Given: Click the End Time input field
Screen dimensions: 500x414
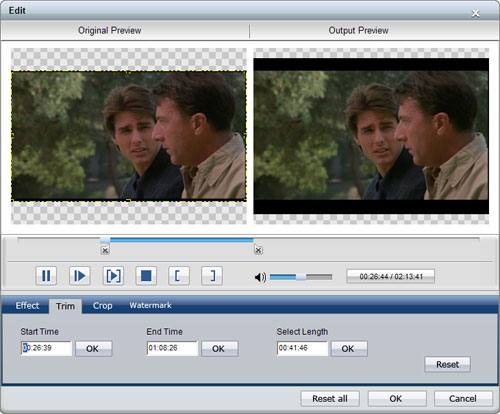Looking at the screenshot, I should coord(172,348).
